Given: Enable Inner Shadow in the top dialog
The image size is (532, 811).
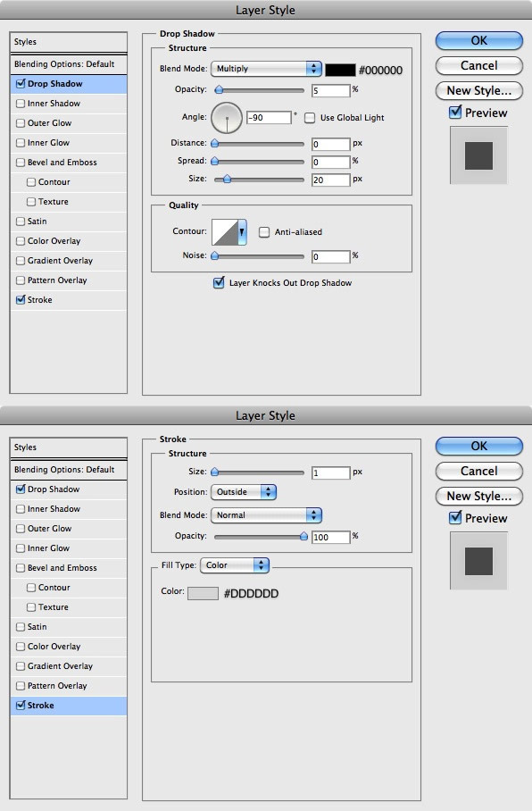Looking at the screenshot, I should pyautogui.click(x=21, y=104).
